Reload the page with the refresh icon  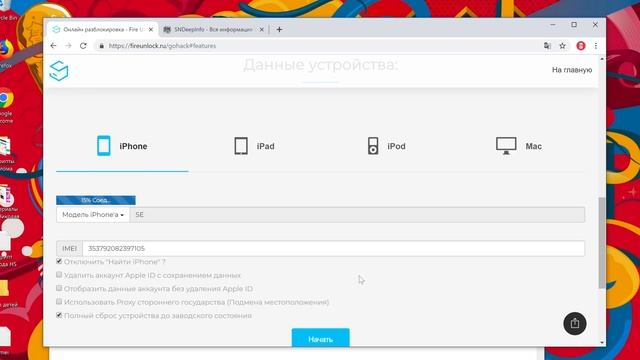[83, 46]
